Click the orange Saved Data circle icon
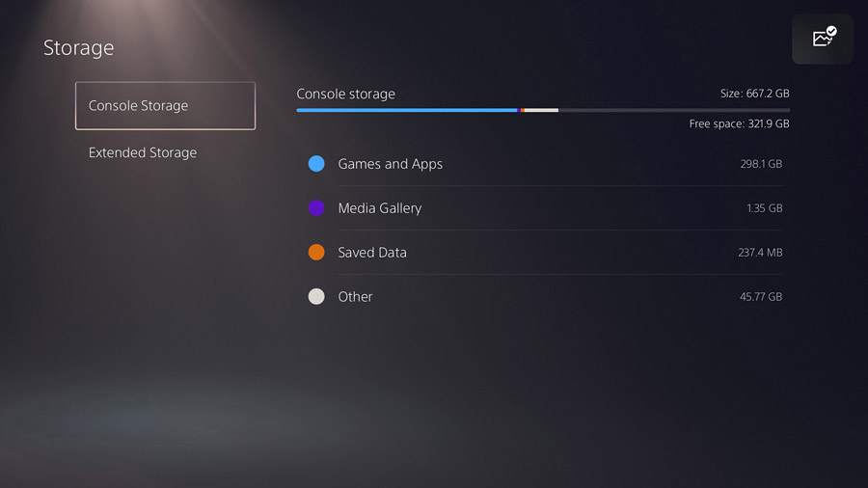Screen dimensions: 868x488 tap(316, 253)
